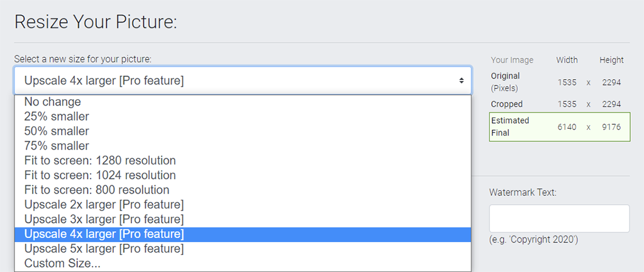The height and width of the screenshot is (272, 644).
Task: Click the Original width value 1535
Action: 567,82
